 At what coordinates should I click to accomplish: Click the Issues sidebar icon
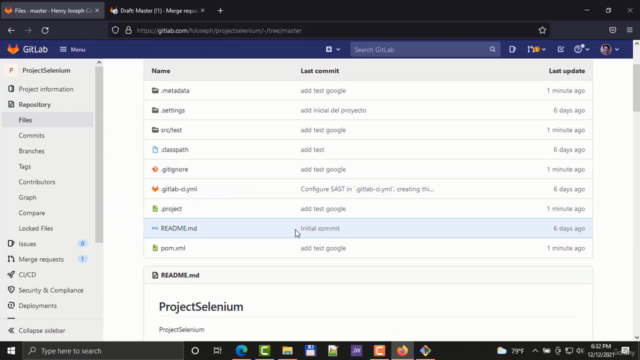click(x=11, y=244)
